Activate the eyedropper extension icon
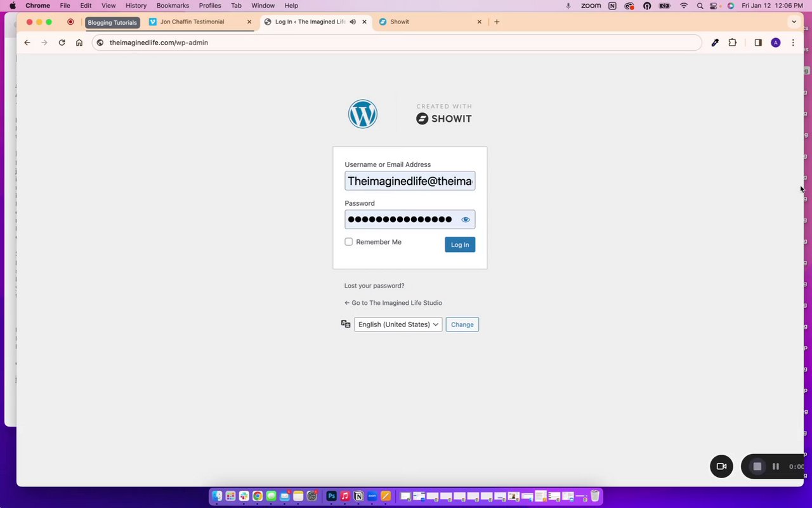 coord(715,43)
